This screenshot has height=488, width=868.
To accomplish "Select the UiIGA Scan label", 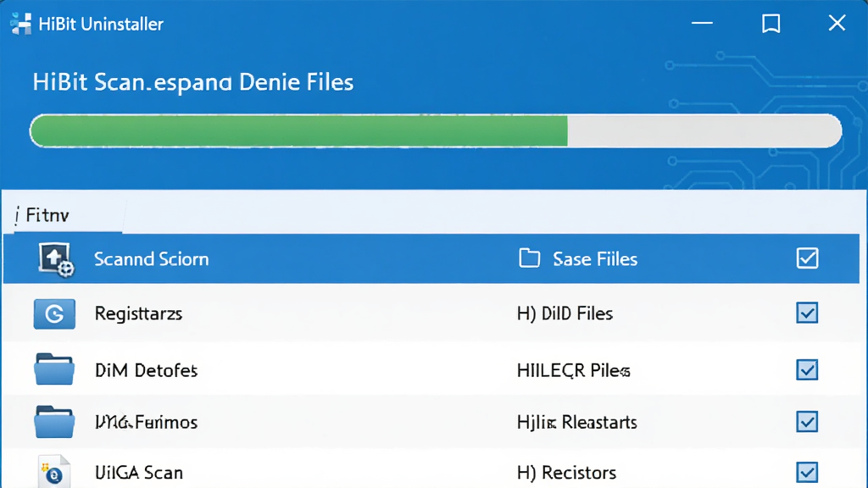I will coord(139,473).
